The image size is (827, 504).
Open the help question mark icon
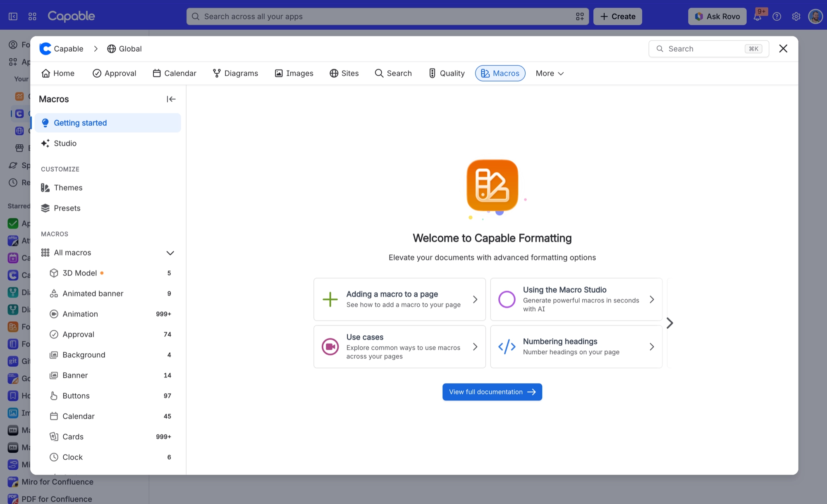click(777, 17)
